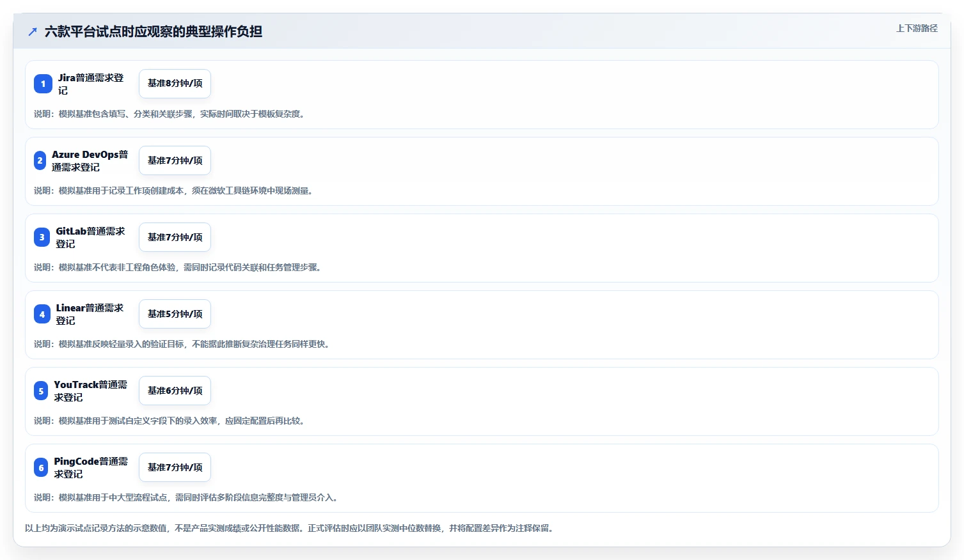Click number badge 3 for GitLab

click(42, 237)
